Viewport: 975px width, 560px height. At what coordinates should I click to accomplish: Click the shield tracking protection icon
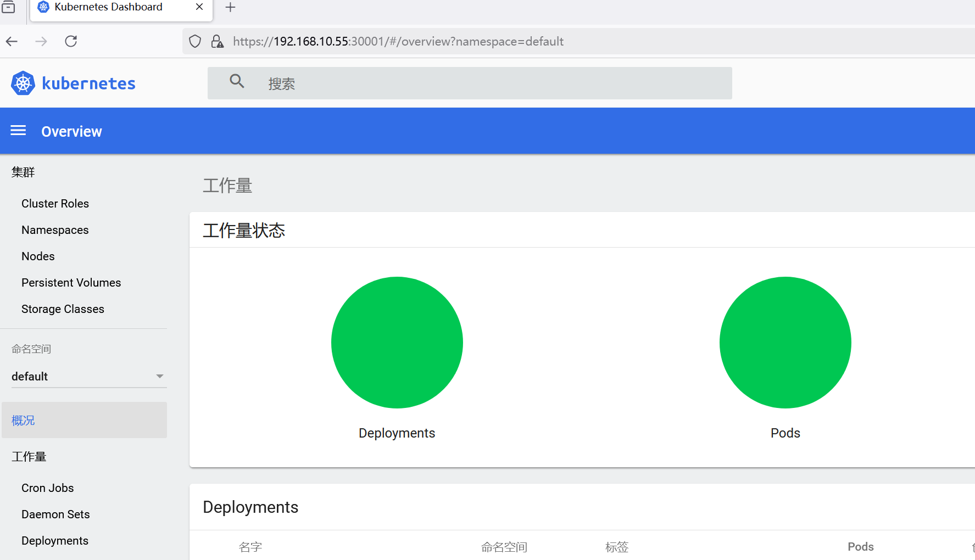coord(194,41)
